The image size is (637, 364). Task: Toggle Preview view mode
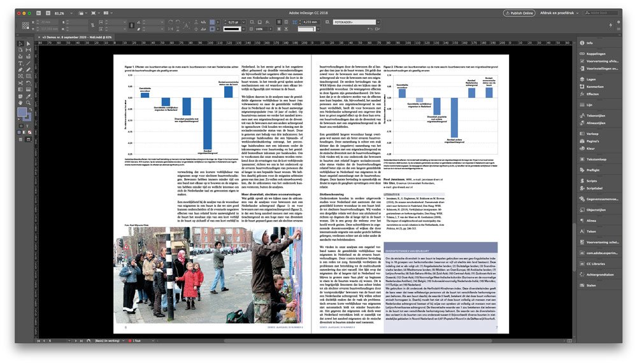point(29,139)
